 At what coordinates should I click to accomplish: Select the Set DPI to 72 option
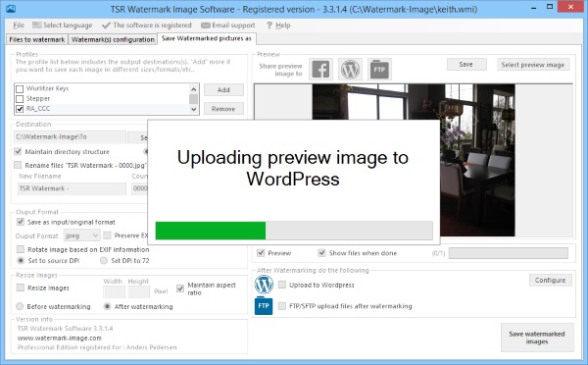coord(104,260)
